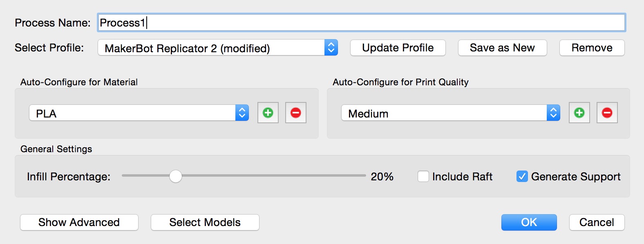
Task: Open the Medium print quality dropdown
Action: coord(450,113)
